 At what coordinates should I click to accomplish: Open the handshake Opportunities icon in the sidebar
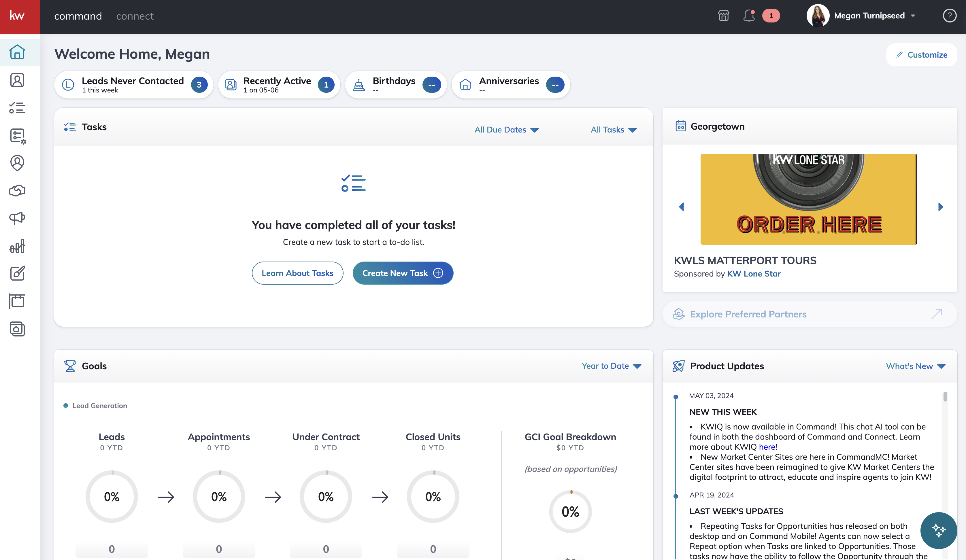pos(17,190)
